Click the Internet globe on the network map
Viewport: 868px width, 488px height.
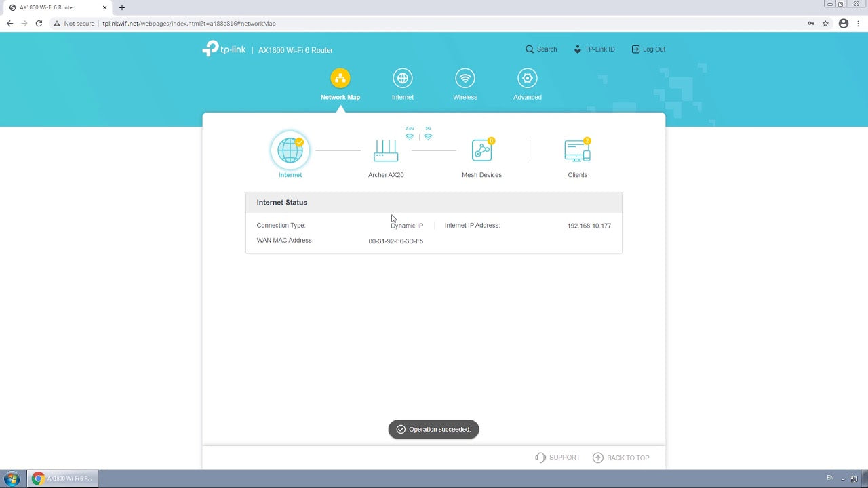pyautogui.click(x=290, y=150)
